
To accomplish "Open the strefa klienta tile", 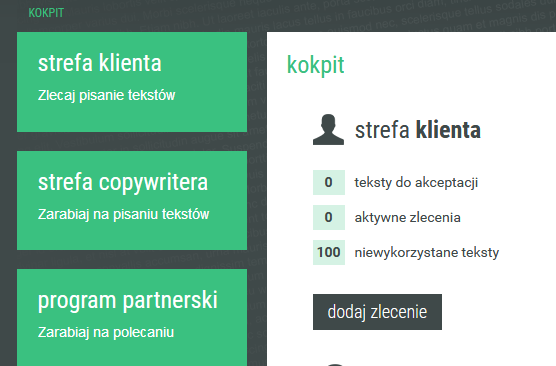I will (132, 82).
